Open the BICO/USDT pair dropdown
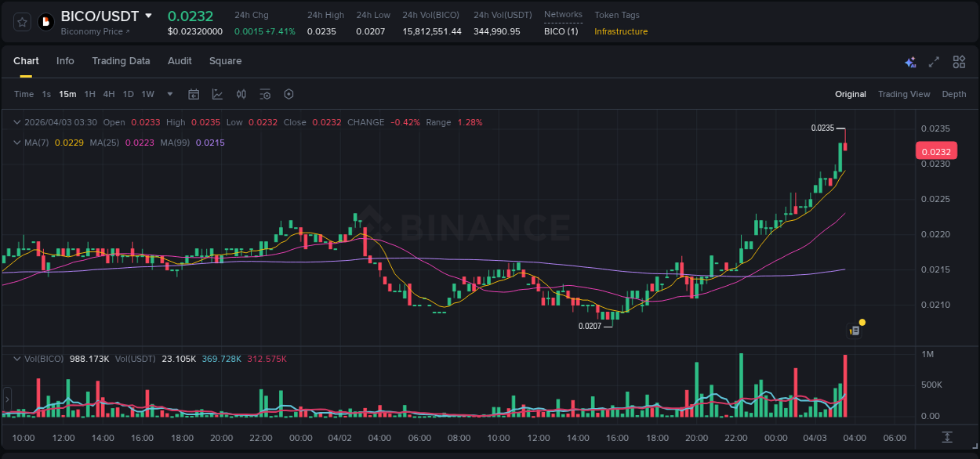980x459 pixels. click(x=149, y=16)
